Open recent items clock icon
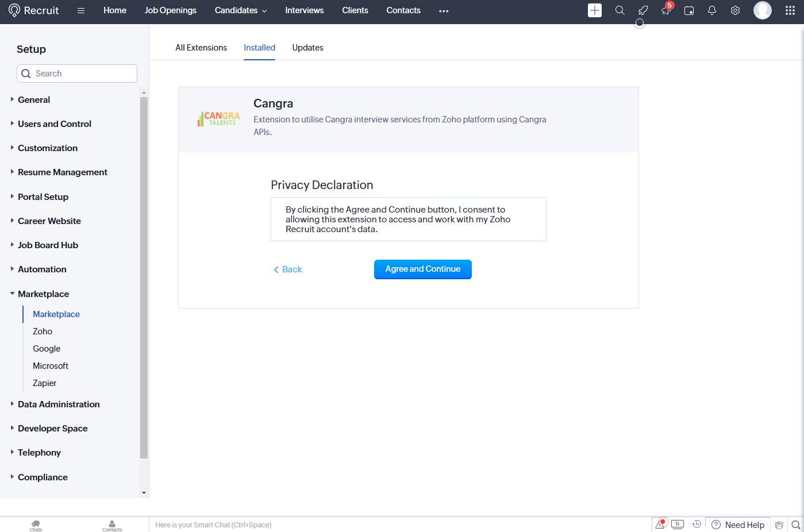804x532 pixels. pyautogui.click(x=697, y=524)
